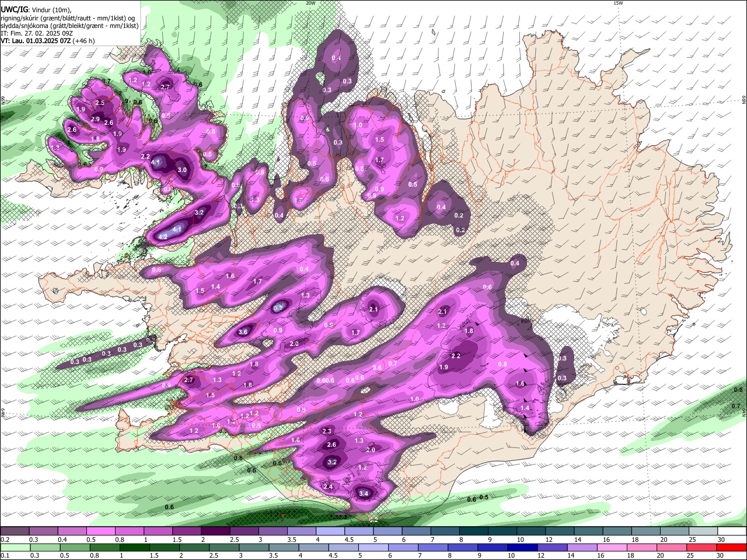Click the '3.6' snowfall value on the map

coord(243,332)
